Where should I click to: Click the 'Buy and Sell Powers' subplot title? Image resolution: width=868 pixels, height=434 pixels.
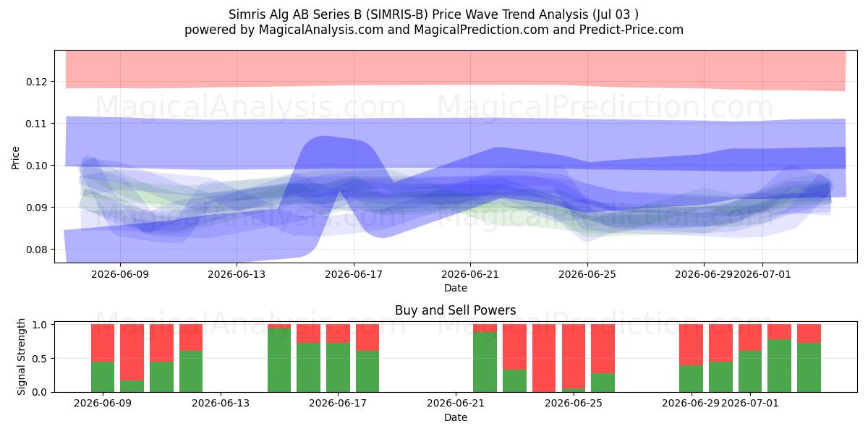tap(456, 310)
